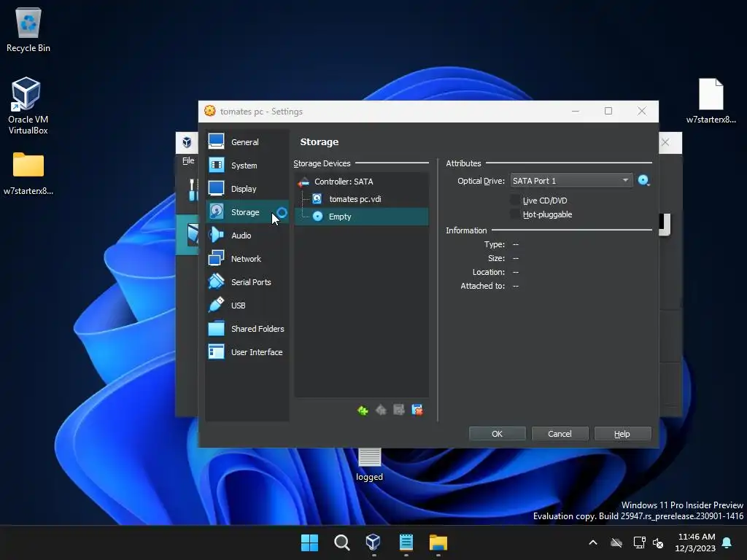Click the remove attachment icon

point(417,410)
